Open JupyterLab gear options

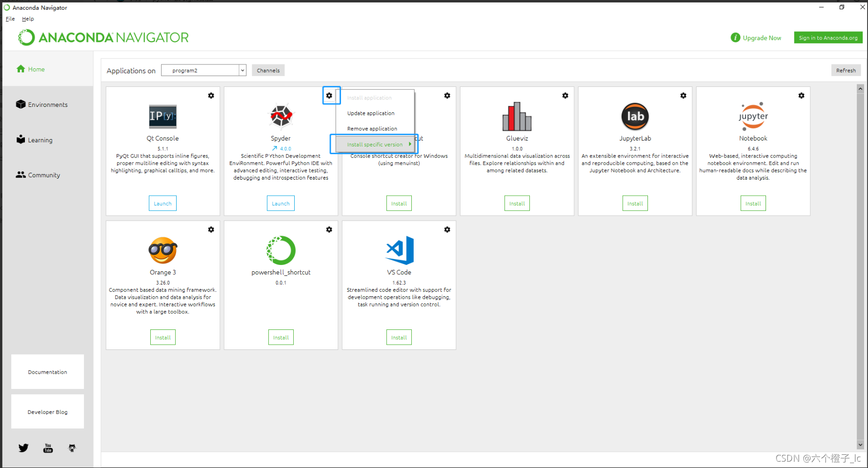click(x=684, y=96)
